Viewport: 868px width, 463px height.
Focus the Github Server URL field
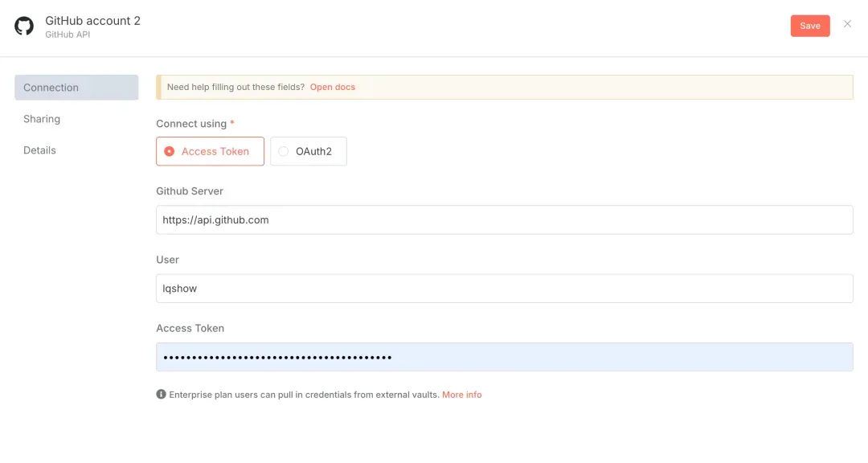coord(504,220)
